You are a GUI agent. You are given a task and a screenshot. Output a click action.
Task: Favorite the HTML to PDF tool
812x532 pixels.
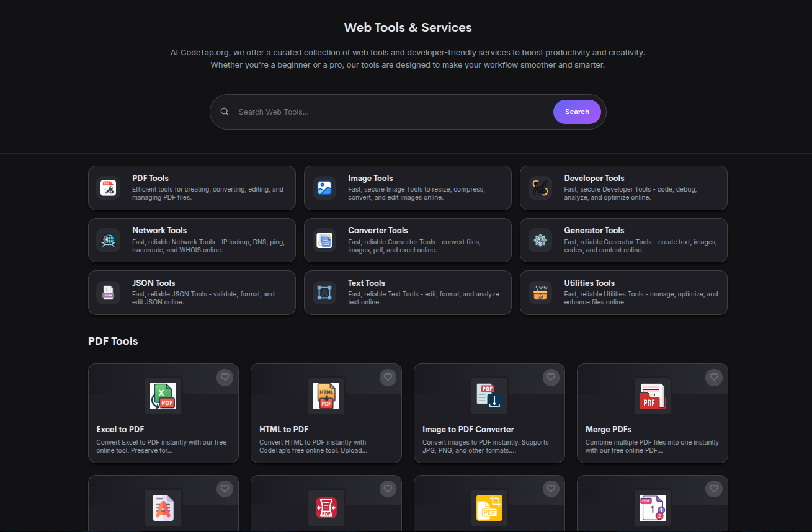pos(388,377)
